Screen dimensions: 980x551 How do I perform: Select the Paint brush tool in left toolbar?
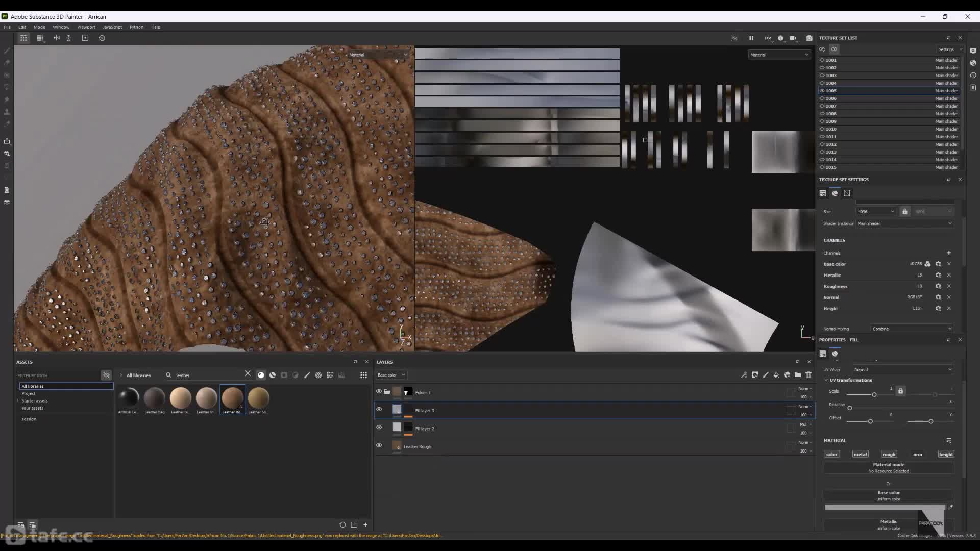[7, 51]
